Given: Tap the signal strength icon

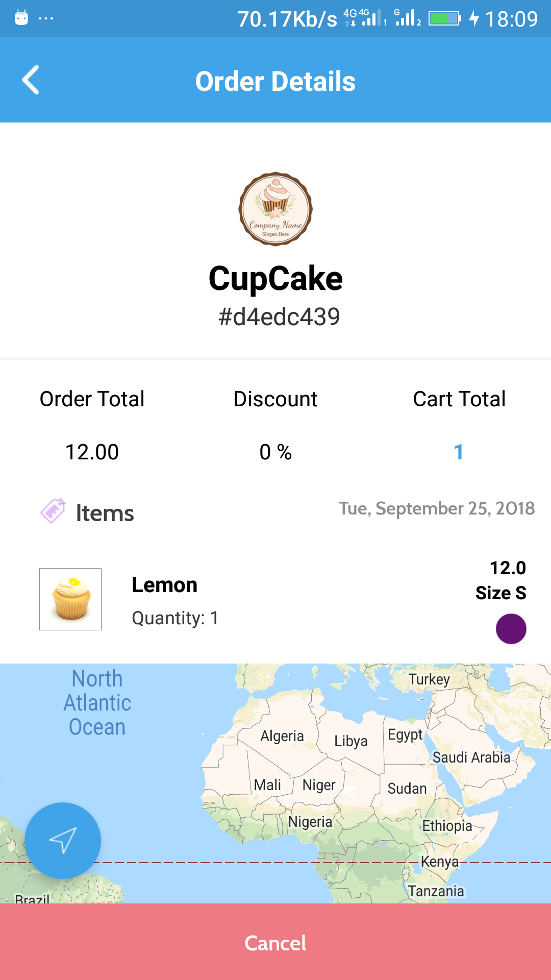Looking at the screenshot, I should [x=408, y=18].
